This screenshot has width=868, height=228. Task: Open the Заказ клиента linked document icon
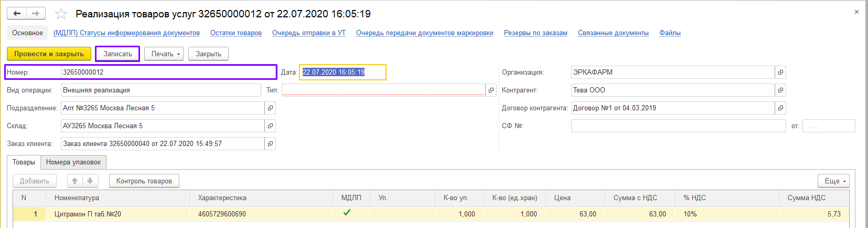270,144
